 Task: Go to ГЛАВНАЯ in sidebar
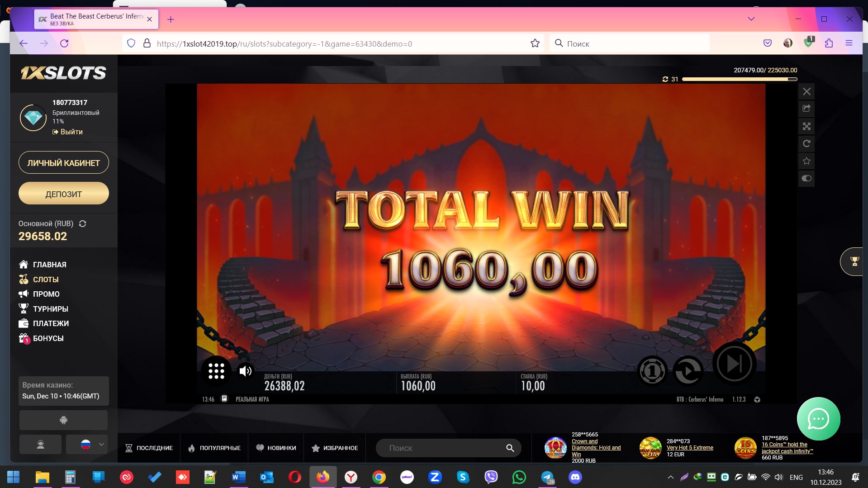(x=43, y=265)
